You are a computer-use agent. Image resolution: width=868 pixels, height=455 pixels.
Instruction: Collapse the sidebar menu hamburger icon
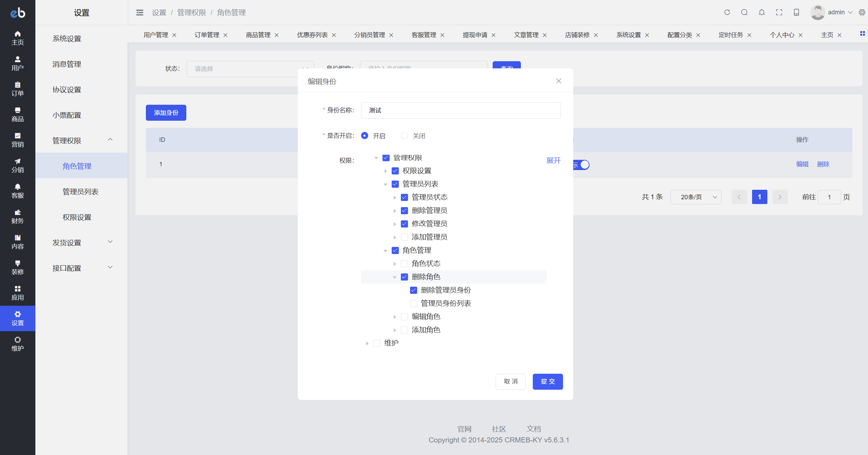(x=140, y=13)
